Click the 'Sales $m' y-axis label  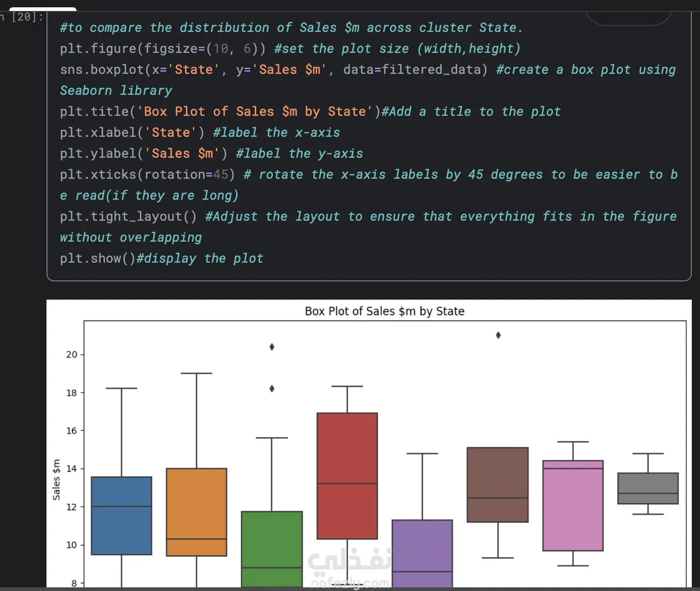[57, 479]
